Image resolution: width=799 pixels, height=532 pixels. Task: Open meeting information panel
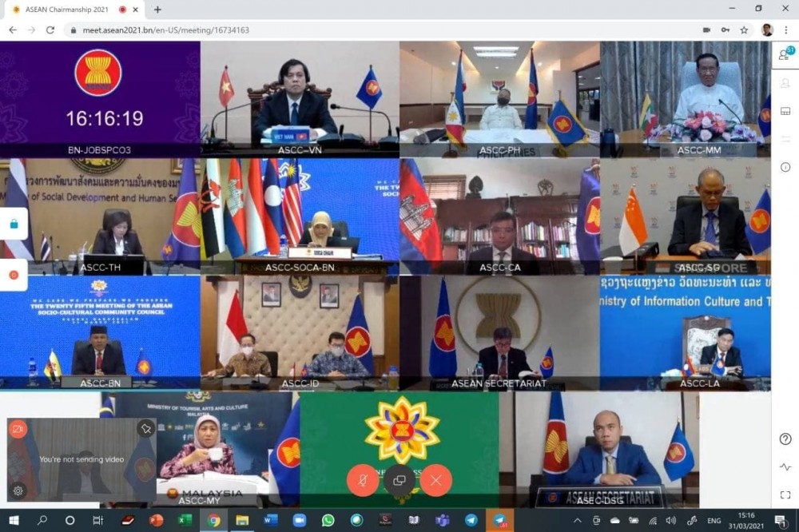(x=785, y=167)
